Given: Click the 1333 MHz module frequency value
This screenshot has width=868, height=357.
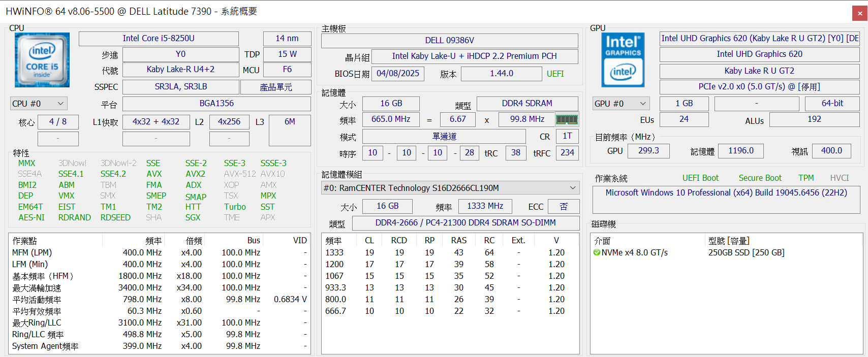Looking at the screenshot, I should (x=485, y=206).
